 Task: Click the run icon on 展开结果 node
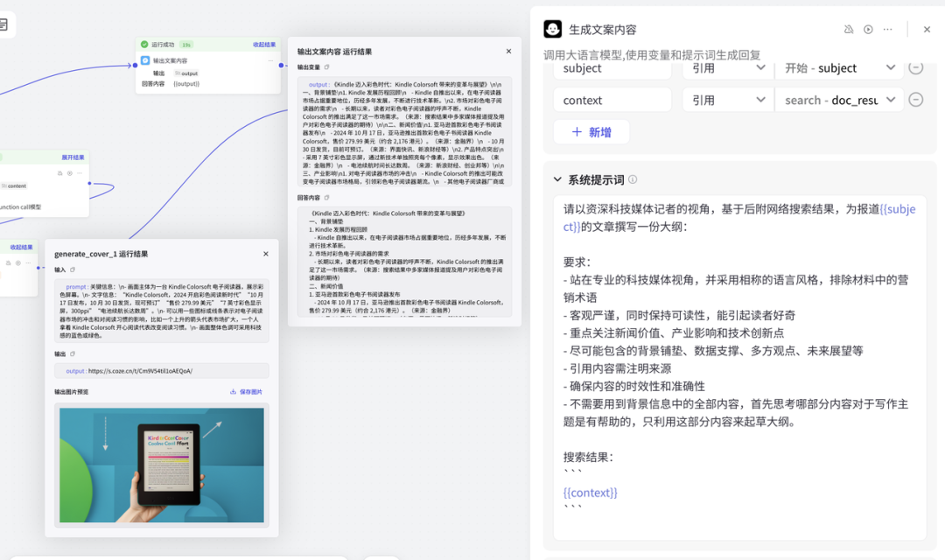coord(69,173)
